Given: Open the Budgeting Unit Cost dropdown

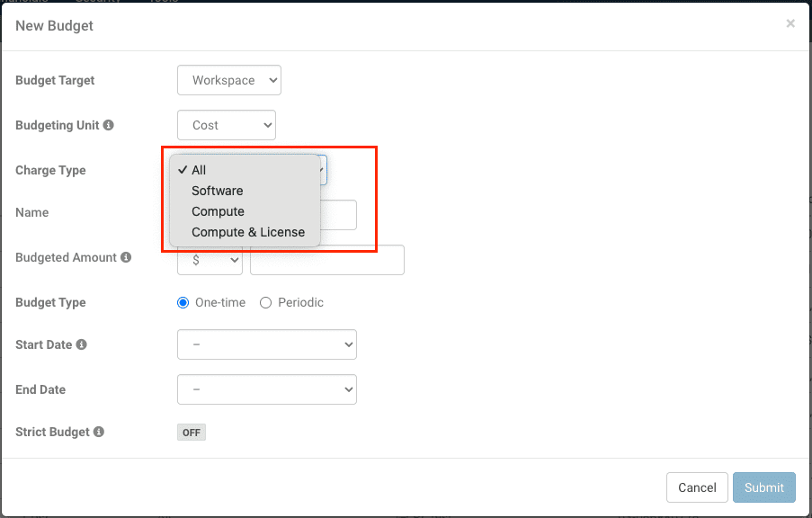Looking at the screenshot, I should (227, 125).
